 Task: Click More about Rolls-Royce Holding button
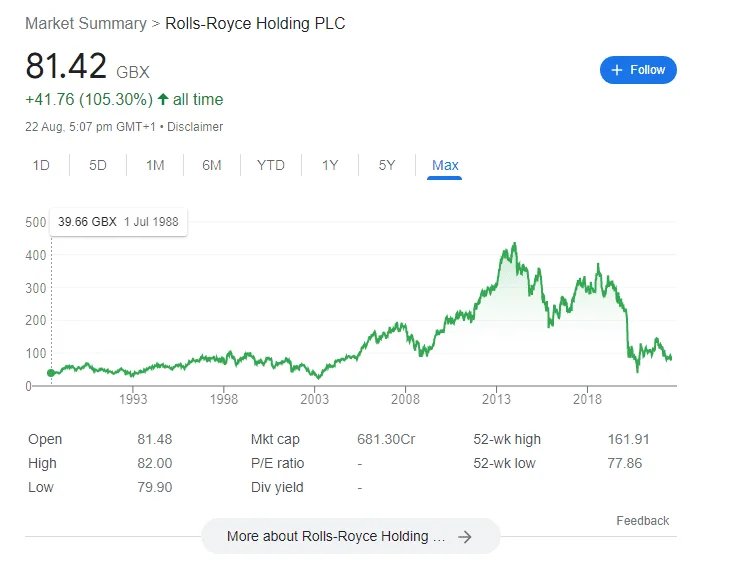(351, 536)
